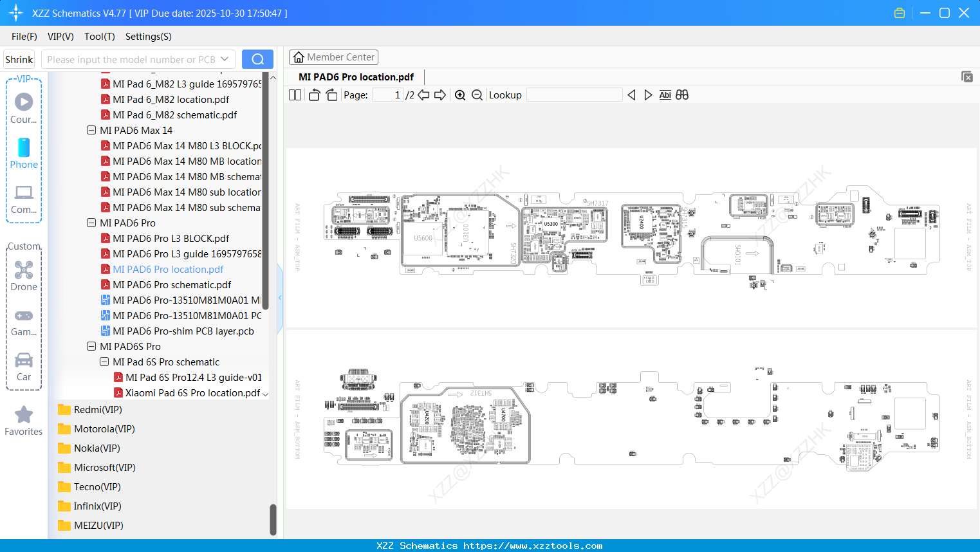This screenshot has height=552, width=980.
Task: Click the PDF icon of MI PAD6 Pro schematic.pdf
Action: coord(106,284)
